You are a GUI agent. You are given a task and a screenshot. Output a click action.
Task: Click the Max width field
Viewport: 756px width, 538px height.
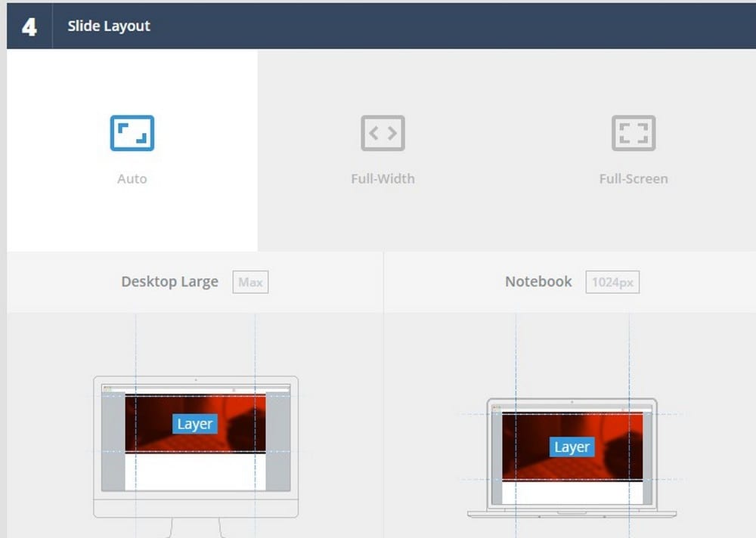pyautogui.click(x=250, y=282)
